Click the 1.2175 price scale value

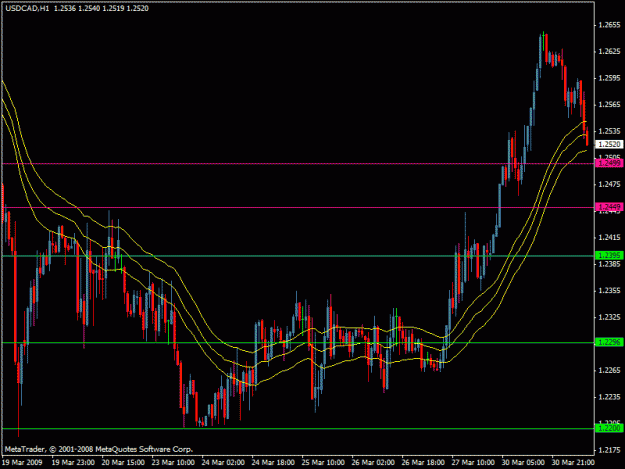[x=609, y=450]
